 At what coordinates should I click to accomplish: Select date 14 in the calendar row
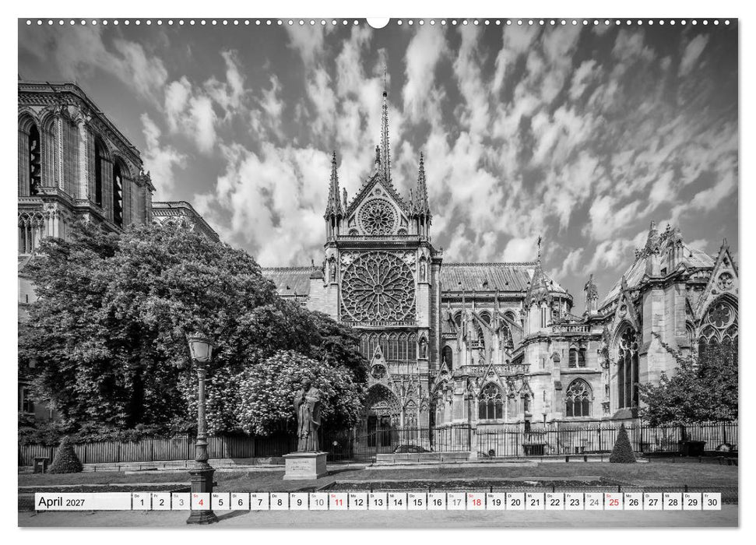click(x=397, y=501)
